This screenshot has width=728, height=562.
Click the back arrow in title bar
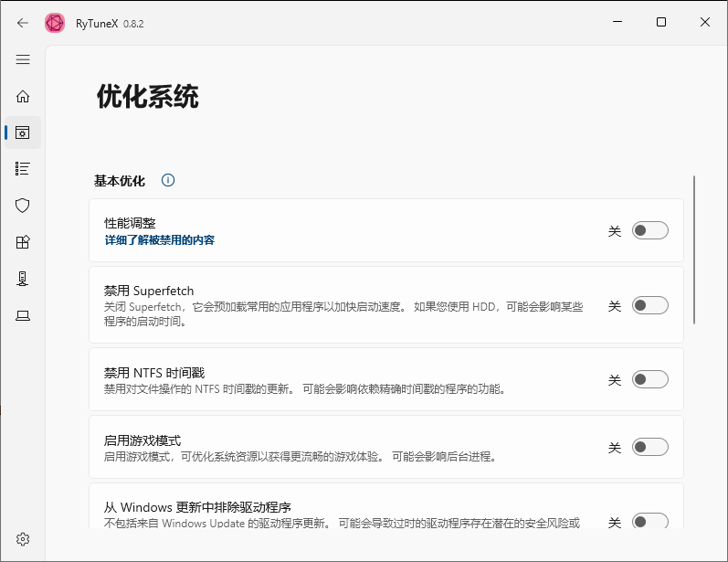click(x=23, y=23)
